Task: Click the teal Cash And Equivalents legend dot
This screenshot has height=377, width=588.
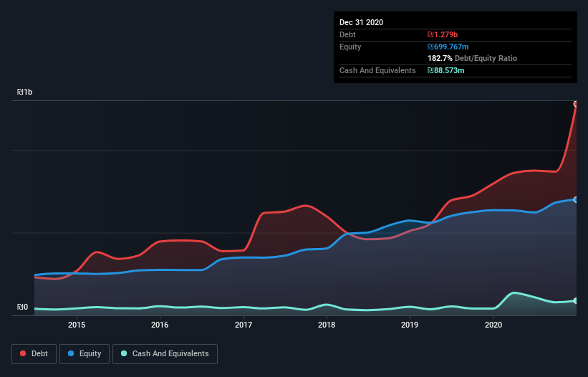Action: tap(124, 353)
